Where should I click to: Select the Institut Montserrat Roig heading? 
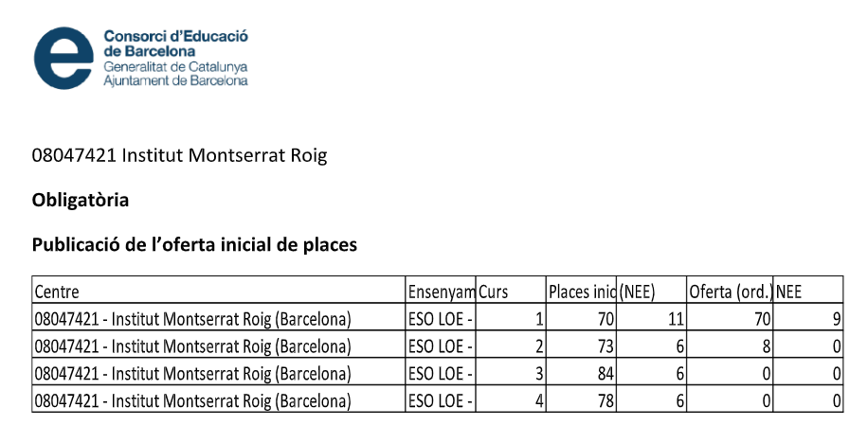pyautogui.click(x=179, y=156)
